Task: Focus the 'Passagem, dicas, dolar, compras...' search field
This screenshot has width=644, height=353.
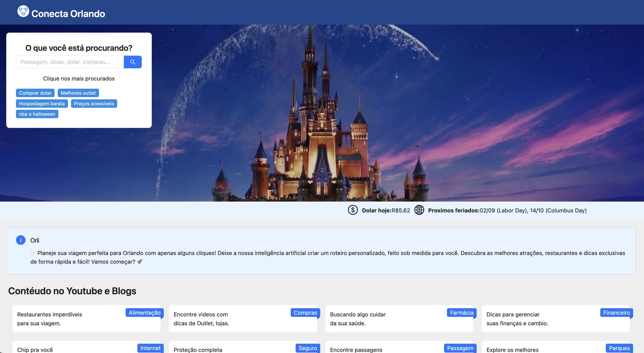Action: click(x=70, y=62)
